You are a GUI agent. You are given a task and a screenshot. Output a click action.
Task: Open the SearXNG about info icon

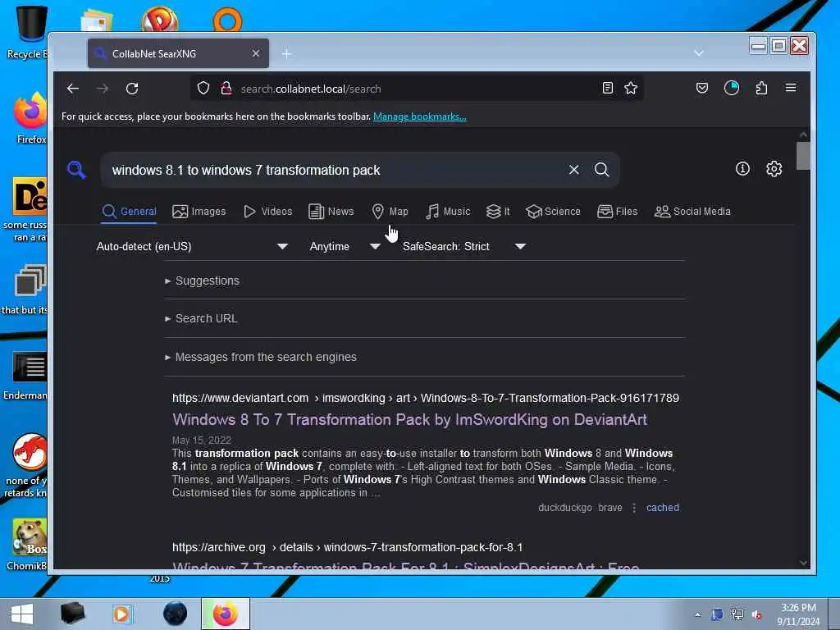742,169
